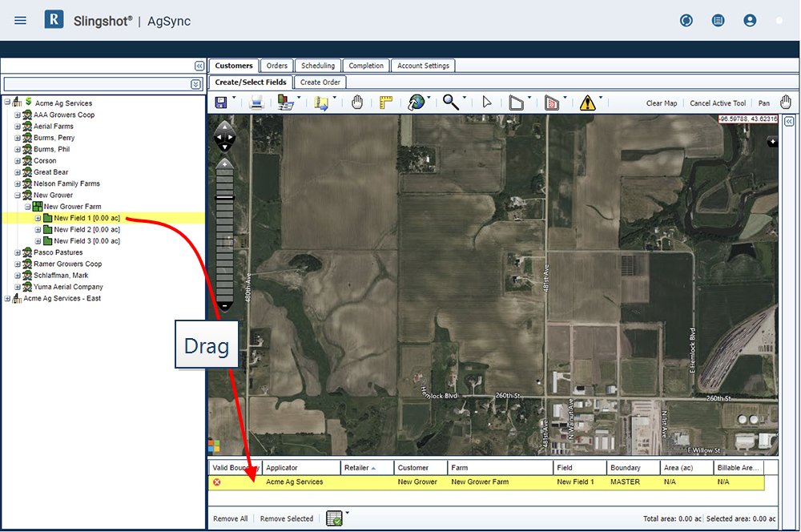
Task: Click the Pan text button
Action: click(x=763, y=103)
